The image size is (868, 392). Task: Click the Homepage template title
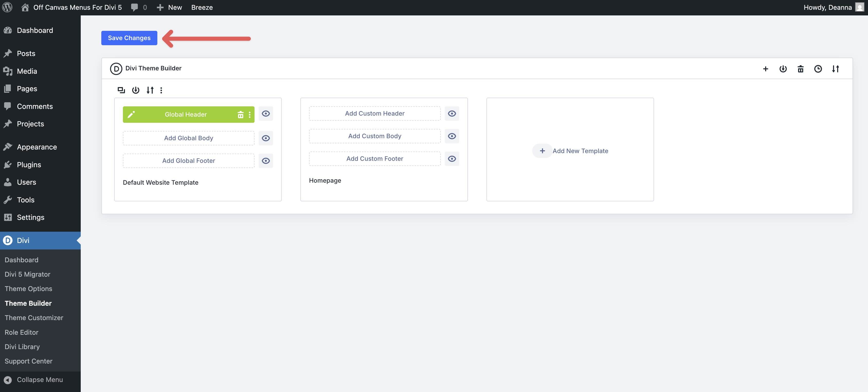pyautogui.click(x=325, y=180)
